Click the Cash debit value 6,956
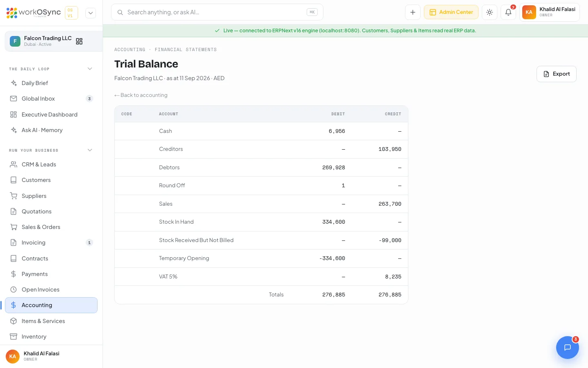Viewport: 588px width, 368px height. click(337, 131)
